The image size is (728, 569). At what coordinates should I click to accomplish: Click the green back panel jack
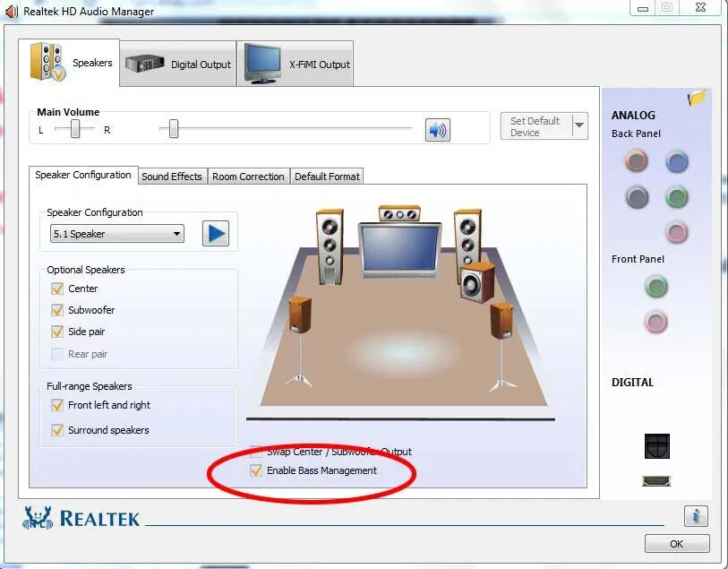click(676, 197)
